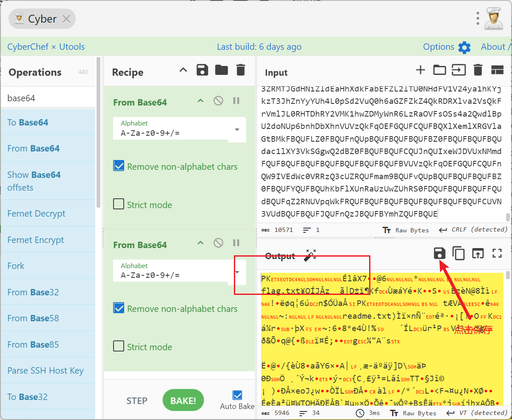The width and height of the screenshot is (512, 420).
Task: Select the From Base64 operation in list
Action: [x=48, y=149]
